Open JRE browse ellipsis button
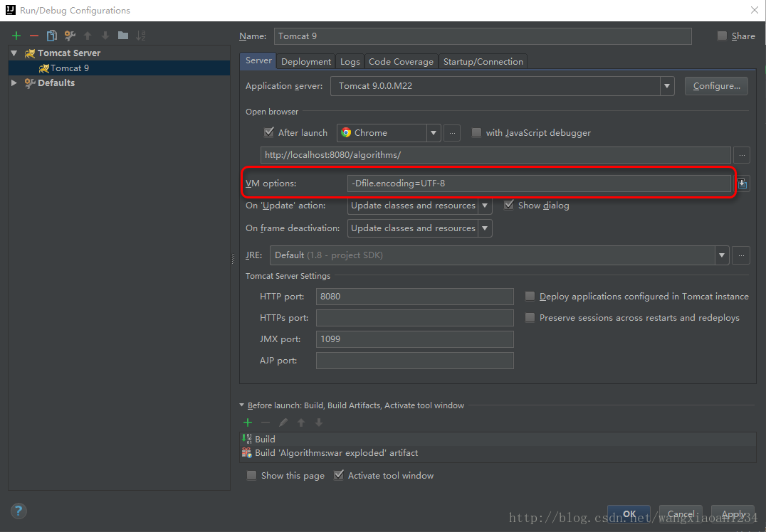The width and height of the screenshot is (766, 532). (x=741, y=255)
